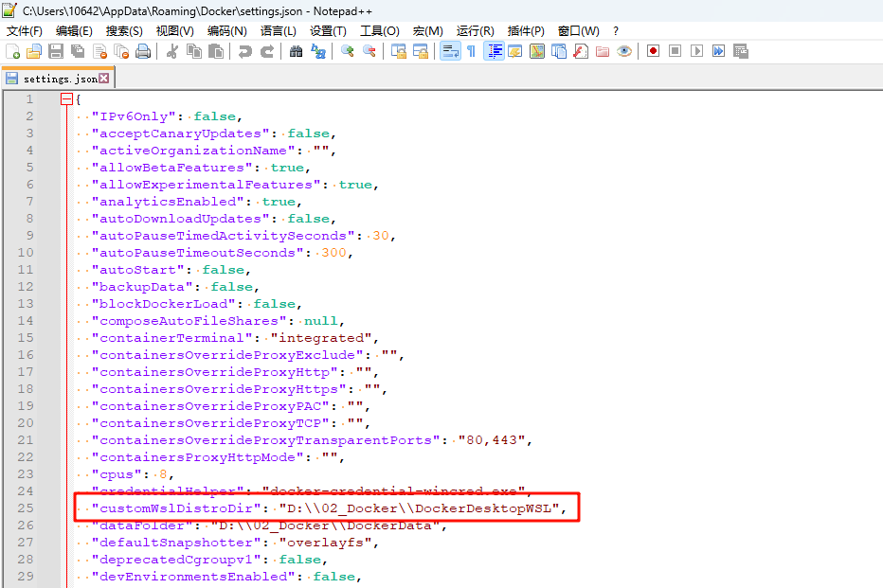
Task: Click the New file toolbar icon
Action: (12, 51)
